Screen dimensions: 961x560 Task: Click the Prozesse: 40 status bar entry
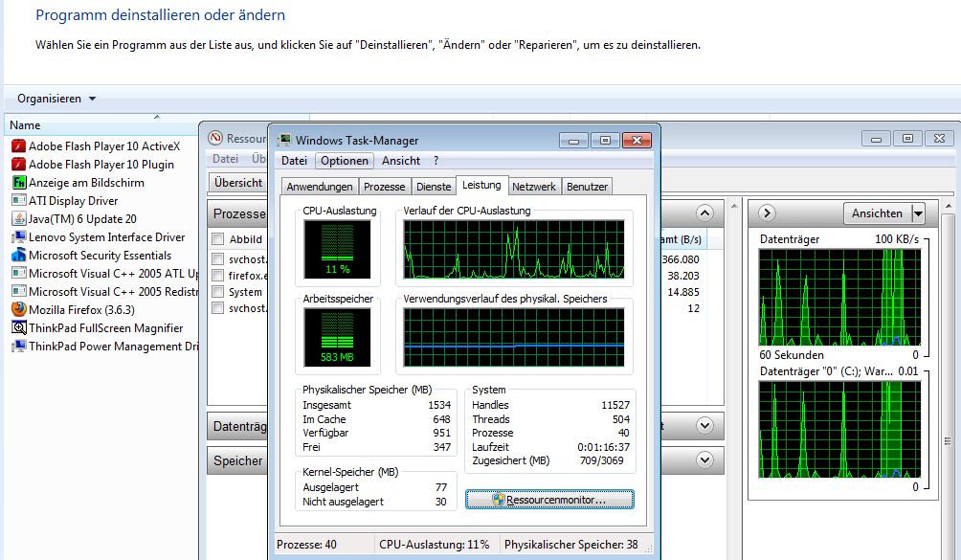pos(306,545)
